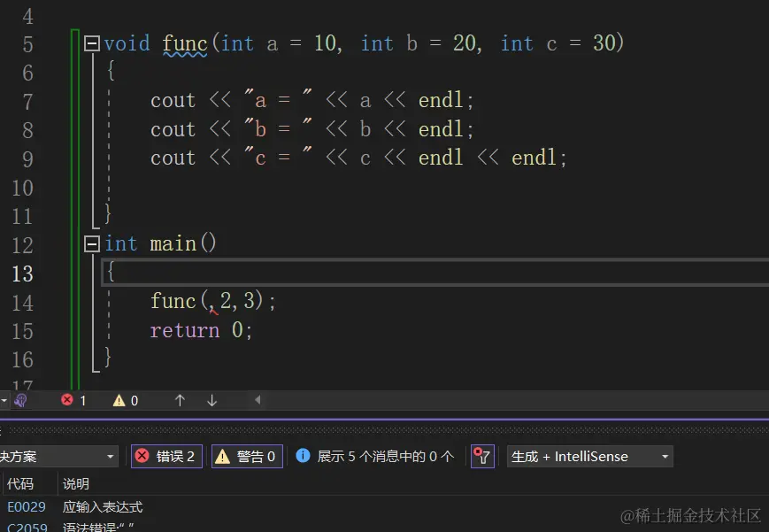Click the warning count indicator showing 0
The height and width of the screenshot is (532, 769).
coord(126,400)
